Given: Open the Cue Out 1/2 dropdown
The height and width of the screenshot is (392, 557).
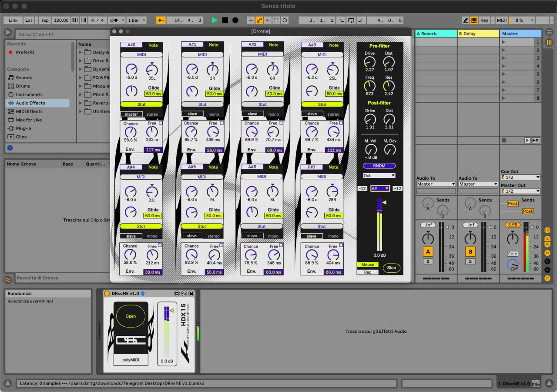Looking at the screenshot, I should (x=520, y=178).
